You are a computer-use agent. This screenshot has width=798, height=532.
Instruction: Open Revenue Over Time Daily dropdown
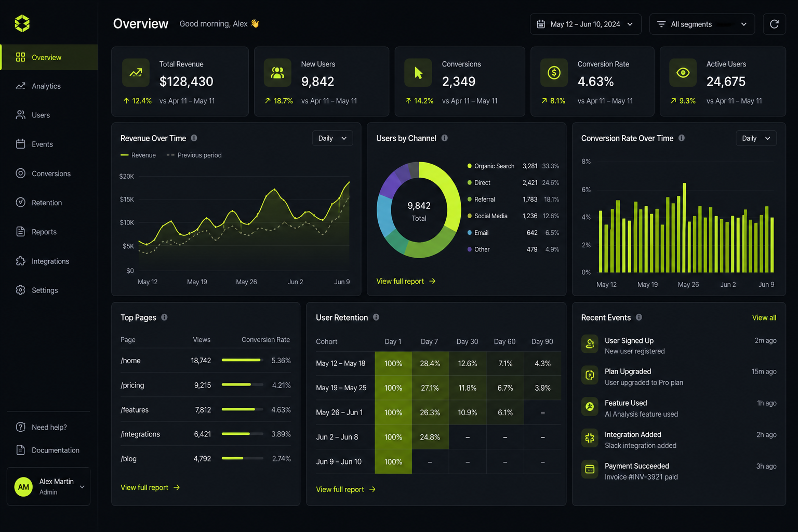click(332, 138)
